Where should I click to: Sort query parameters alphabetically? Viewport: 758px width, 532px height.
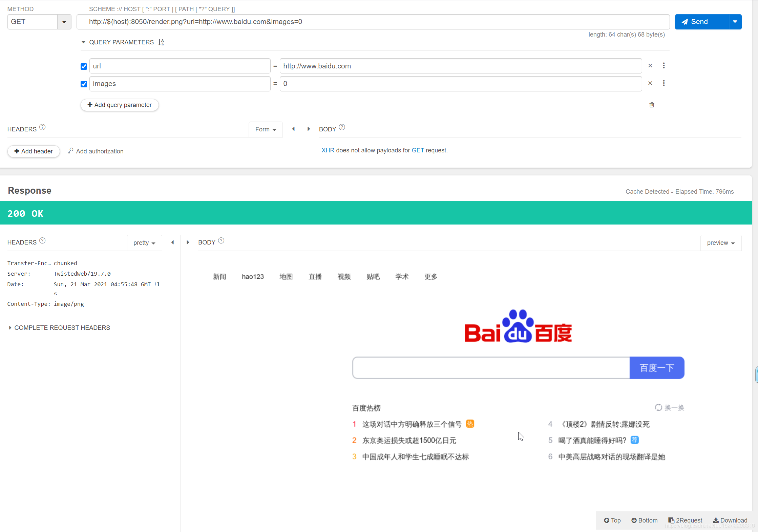161,42
